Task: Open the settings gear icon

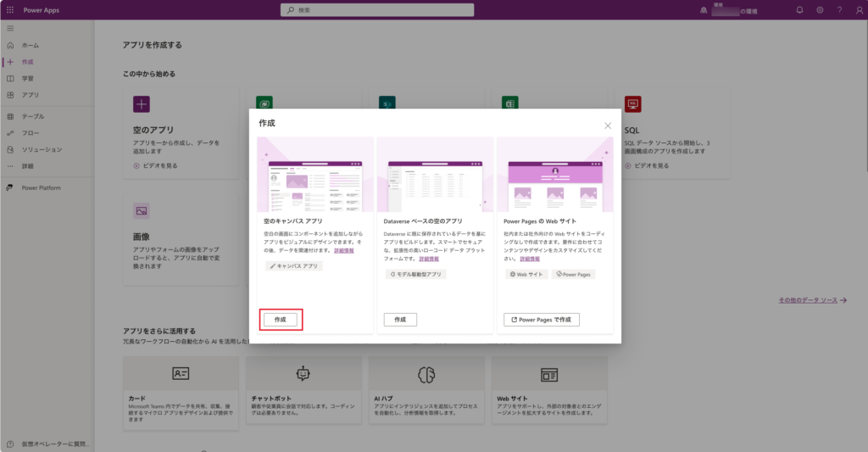Action: [820, 10]
